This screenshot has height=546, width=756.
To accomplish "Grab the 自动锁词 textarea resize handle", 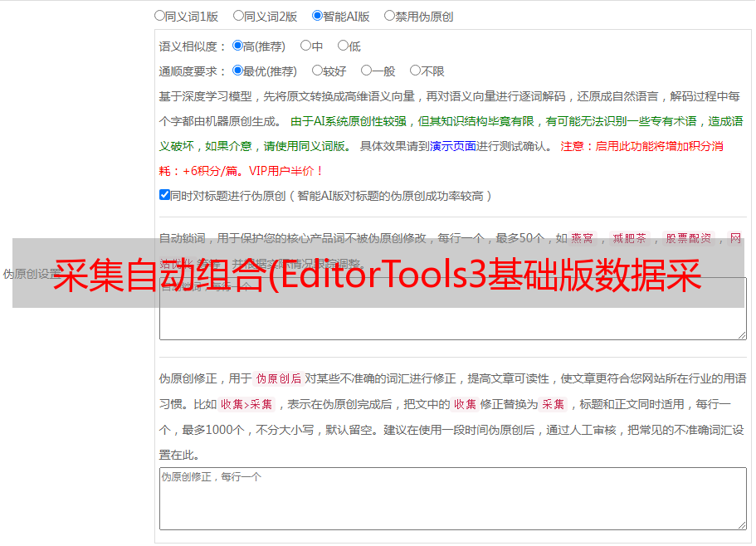I will click(741, 334).
